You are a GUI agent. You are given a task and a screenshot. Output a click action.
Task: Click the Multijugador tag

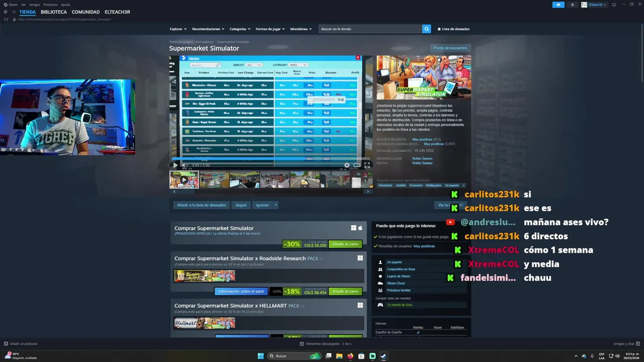pos(434,185)
